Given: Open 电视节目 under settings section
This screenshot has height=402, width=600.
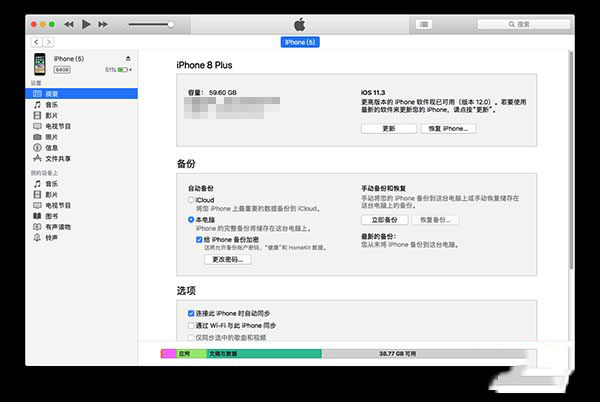Looking at the screenshot, I should point(82,126).
